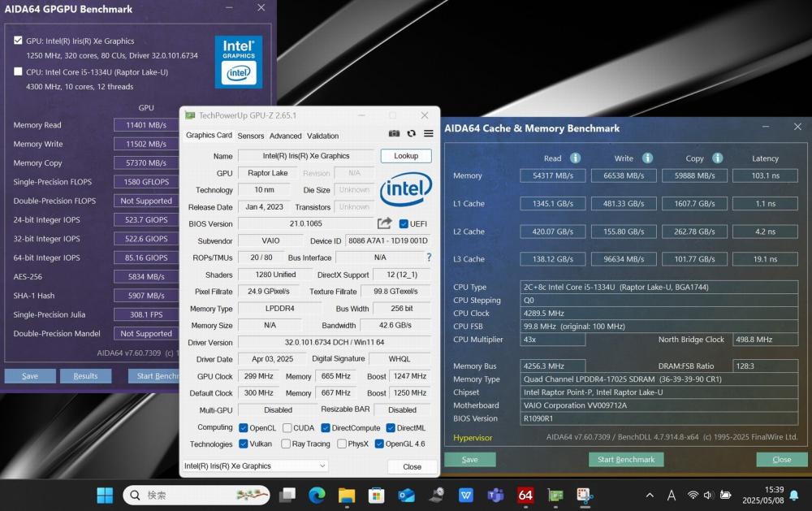This screenshot has height=511, width=812.
Task: Toggle the UEFI checkbox in GPU-Z
Action: click(404, 224)
